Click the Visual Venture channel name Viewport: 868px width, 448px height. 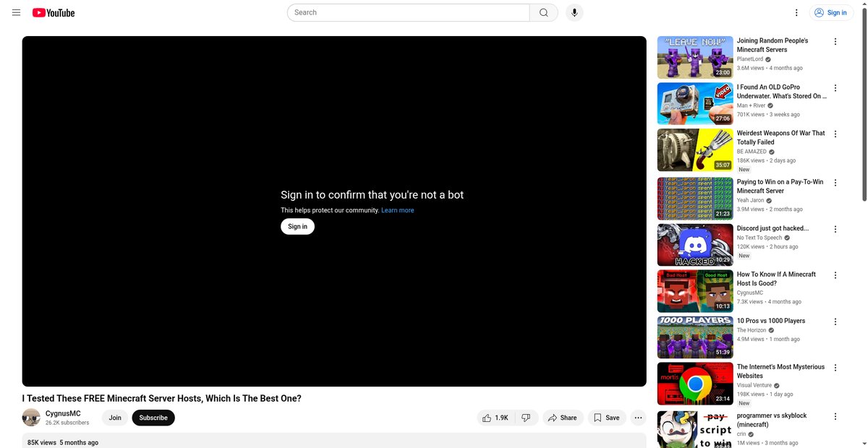(x=754, y=385)
